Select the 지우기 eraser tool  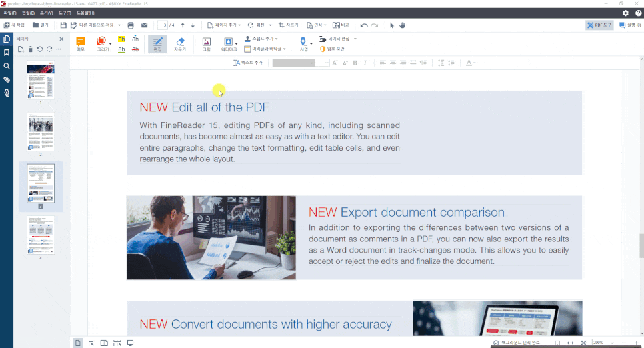[180, 44]
